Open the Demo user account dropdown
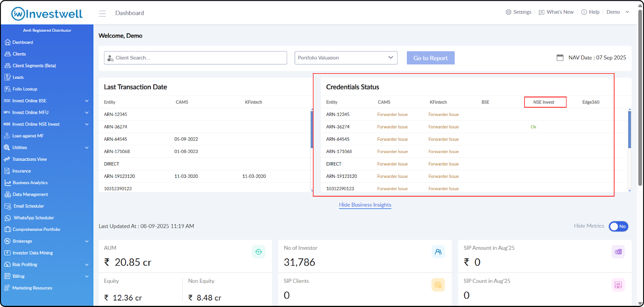644x307 pixels. pos(618,12)
